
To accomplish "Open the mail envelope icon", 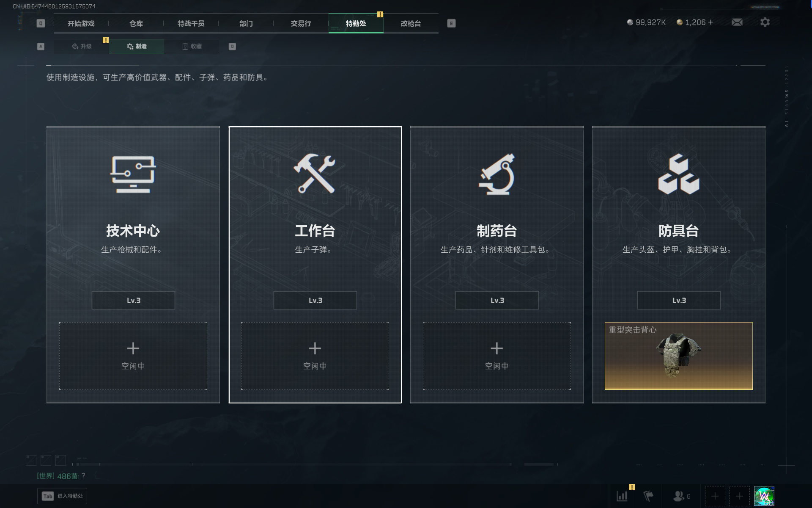I will (737, 22).
